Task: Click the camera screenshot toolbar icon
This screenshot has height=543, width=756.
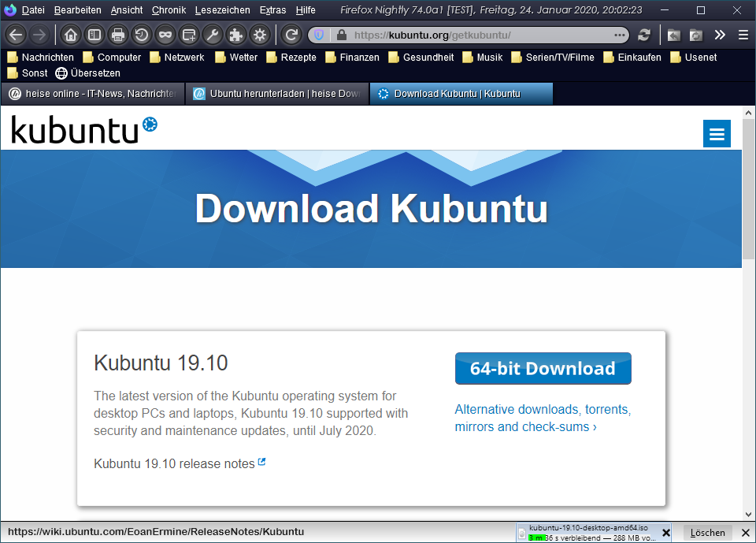Action: [695, 35]
